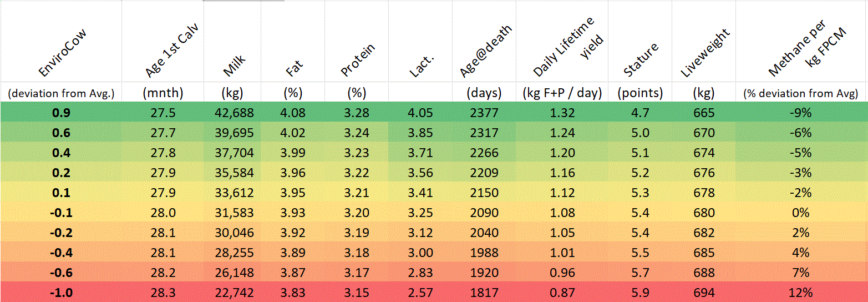Click the methane cell showing 12%
Image resolution: width=868 pixels, height=302 pixels.
point(801,293)
